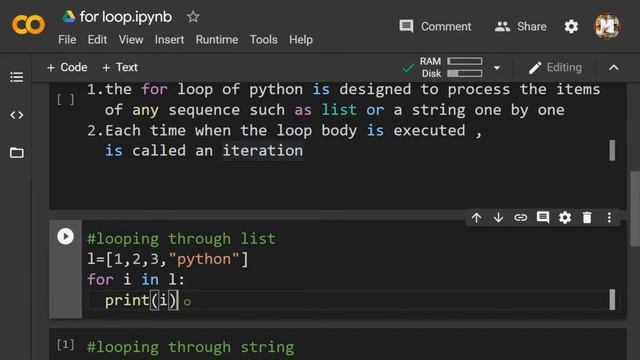Add a comment to the cell
640x360 pixels.
[542, 218]
